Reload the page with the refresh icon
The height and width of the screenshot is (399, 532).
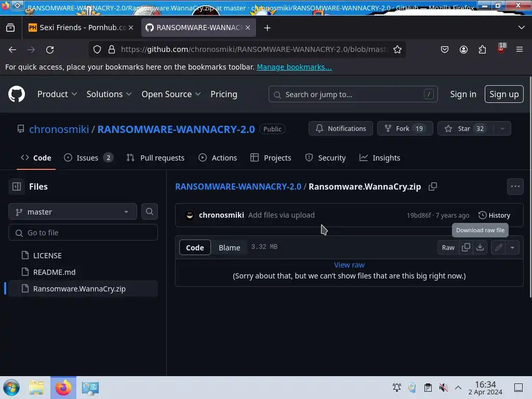50,49
